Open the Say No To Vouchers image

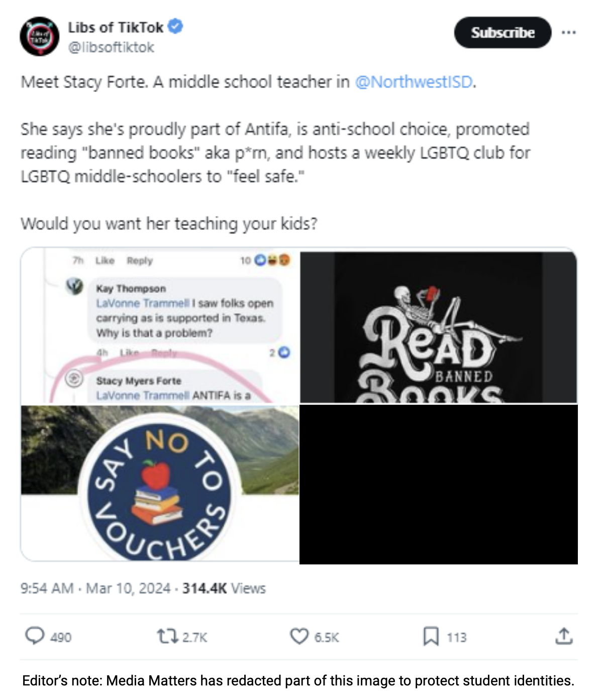(160, 483)
